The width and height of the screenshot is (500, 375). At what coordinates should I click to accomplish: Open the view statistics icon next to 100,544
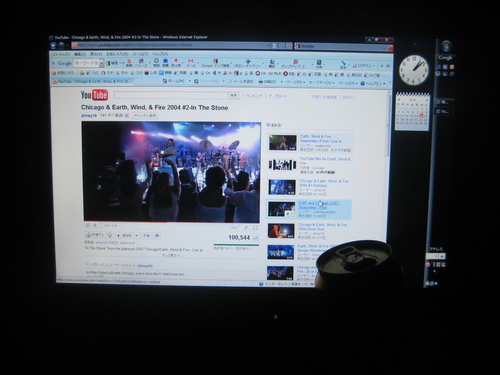pos(256,238)
